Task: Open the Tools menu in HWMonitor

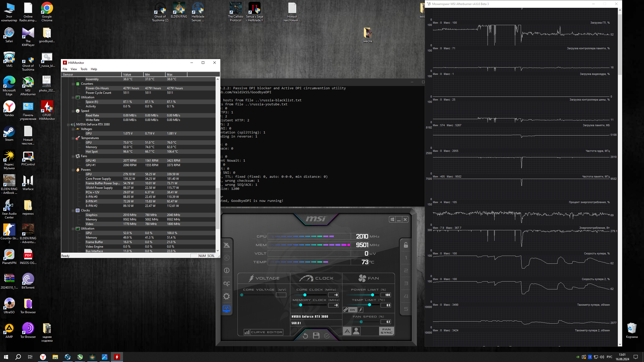Action: point(84,69)
